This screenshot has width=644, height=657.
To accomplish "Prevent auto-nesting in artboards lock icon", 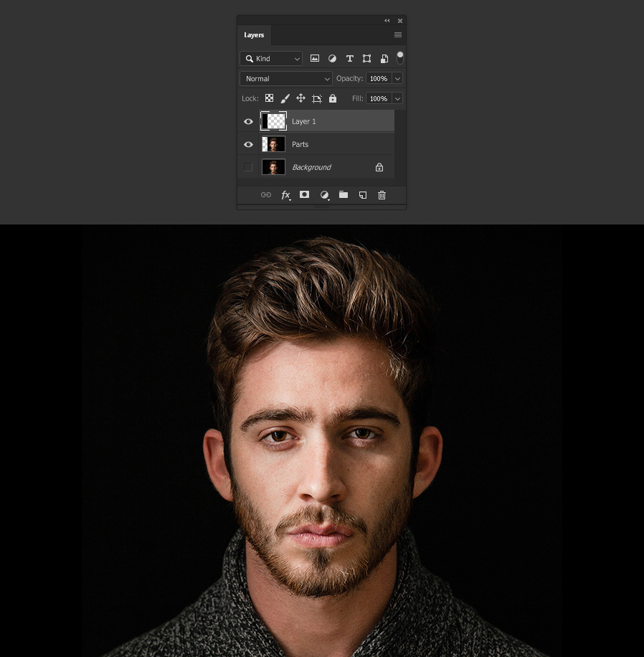I will coord(317,98).
